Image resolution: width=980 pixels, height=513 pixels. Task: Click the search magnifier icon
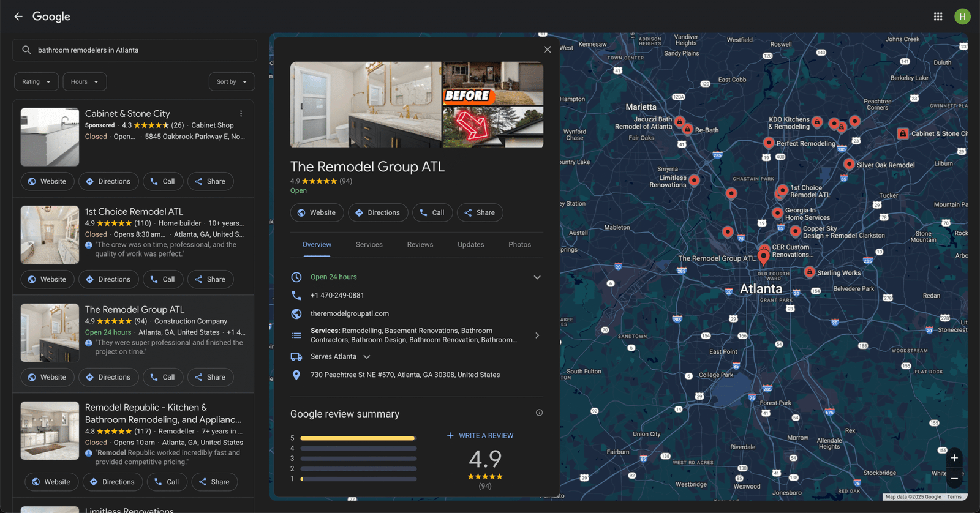(x=26, y=50)
